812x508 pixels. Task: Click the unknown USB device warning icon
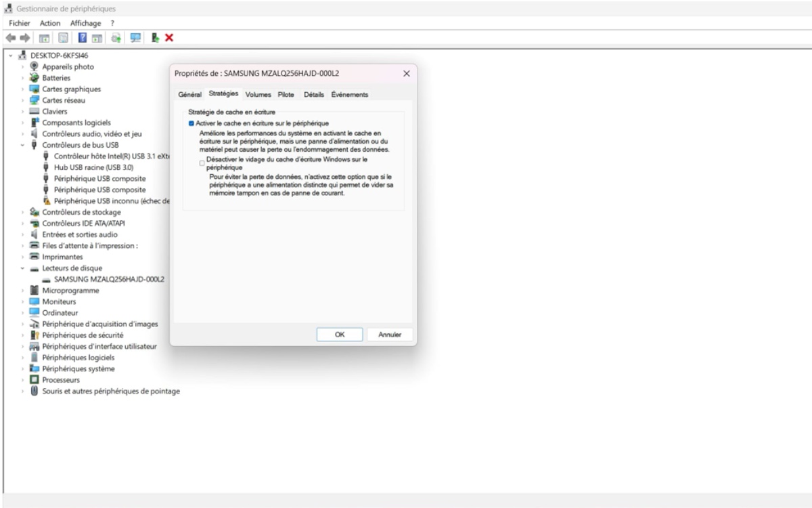tap(47, 201)
